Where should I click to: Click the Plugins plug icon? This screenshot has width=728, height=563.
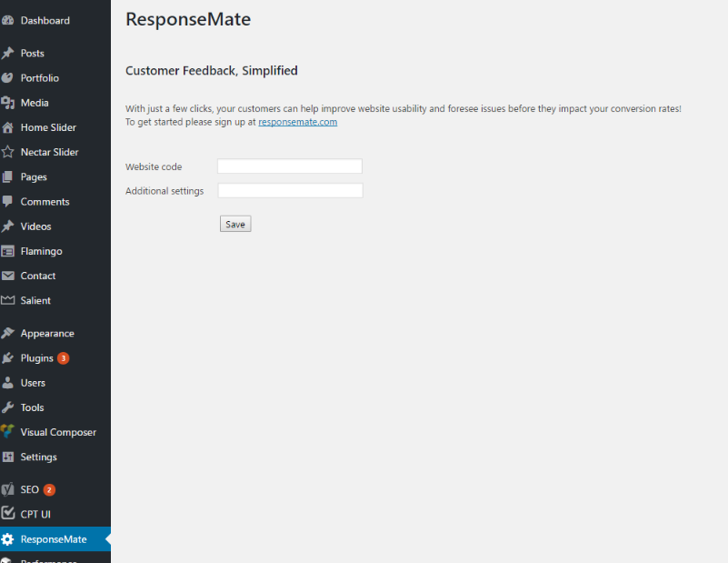point(7,358)
